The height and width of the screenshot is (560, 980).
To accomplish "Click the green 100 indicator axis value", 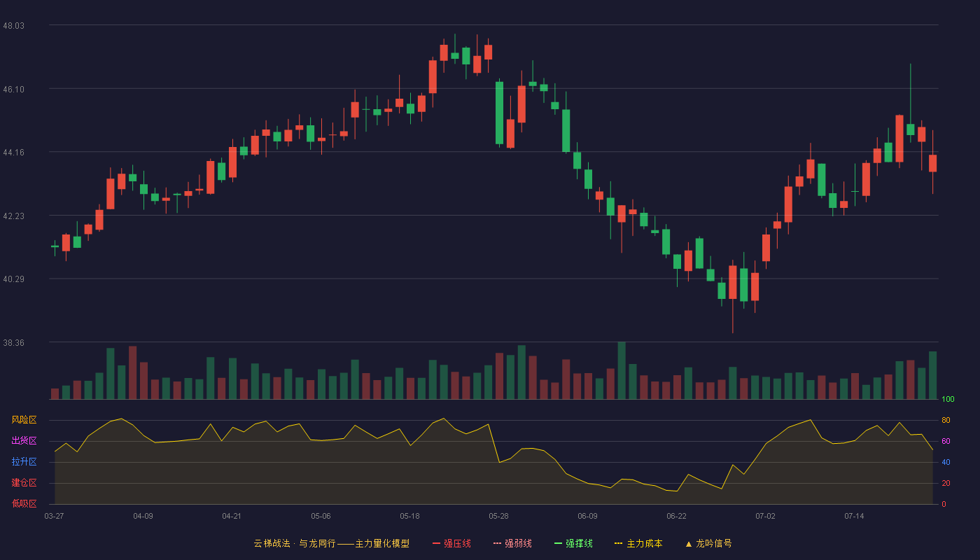I will click(x=948, y=399).
